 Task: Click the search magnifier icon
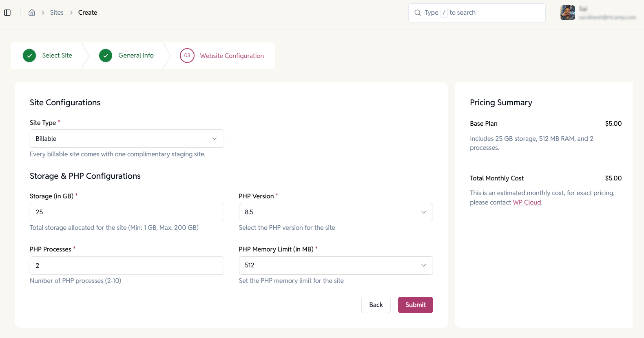click(418, 13)
